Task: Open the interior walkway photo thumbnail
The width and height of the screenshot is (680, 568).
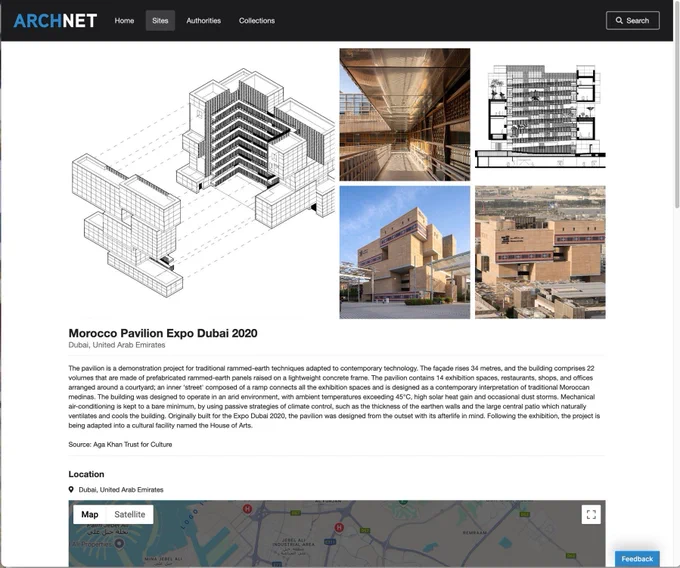Action: pyautogui.click(x=405, y=114)
